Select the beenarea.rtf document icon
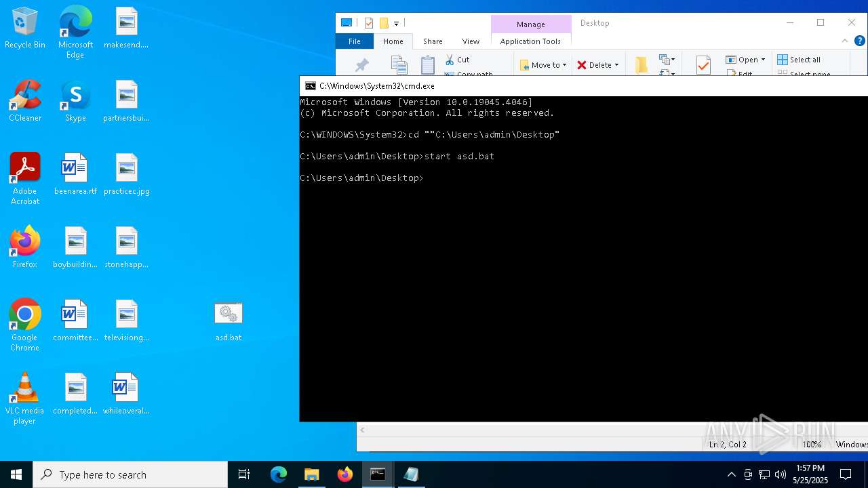The image size is (868, 488). click(x=75, y=174)
